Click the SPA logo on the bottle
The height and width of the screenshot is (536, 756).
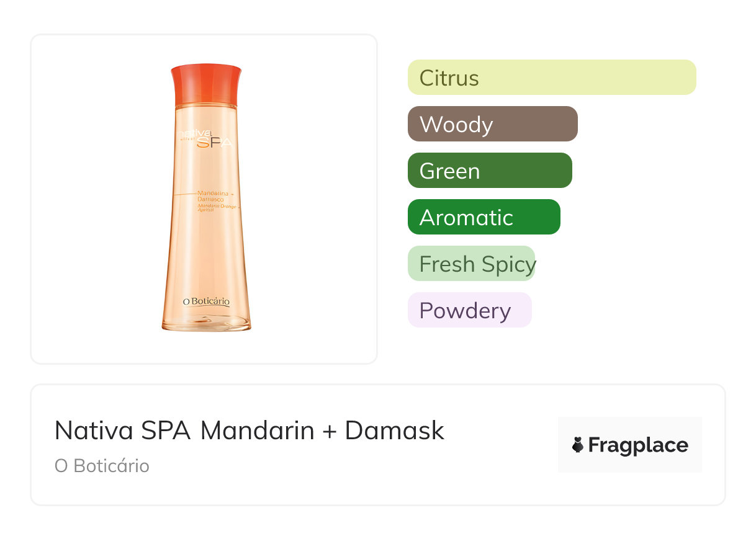(214, 142)
